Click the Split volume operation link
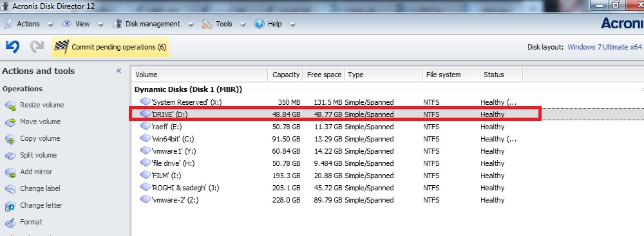 pos(38,155)
